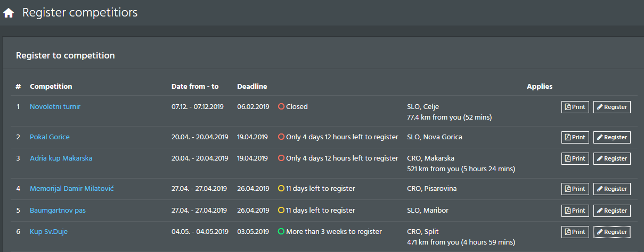Viewport: 644px width, 252px height.
Task: Open Memorijal Damir Milatović link
Action: (72, 188)
